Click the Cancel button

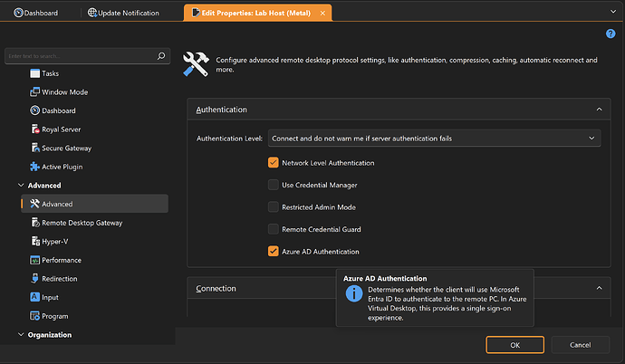[580, 345]
